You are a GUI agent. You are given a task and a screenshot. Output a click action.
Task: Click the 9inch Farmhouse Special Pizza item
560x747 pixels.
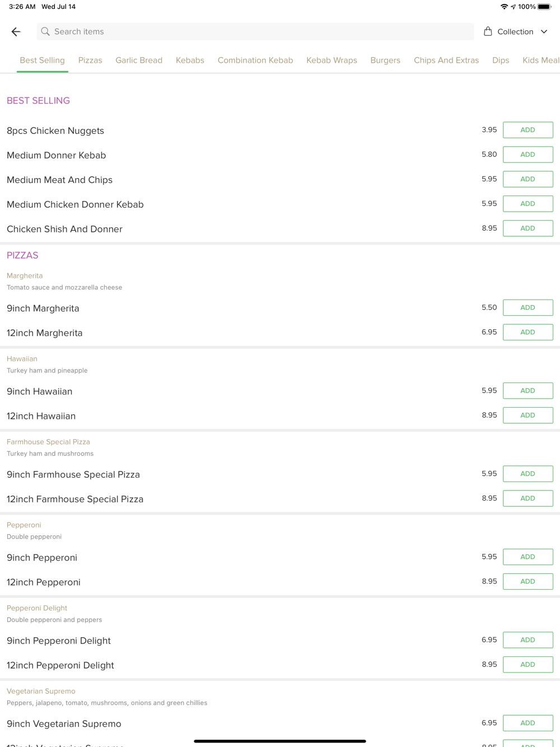pyautogui.click(x=73, y=475)
